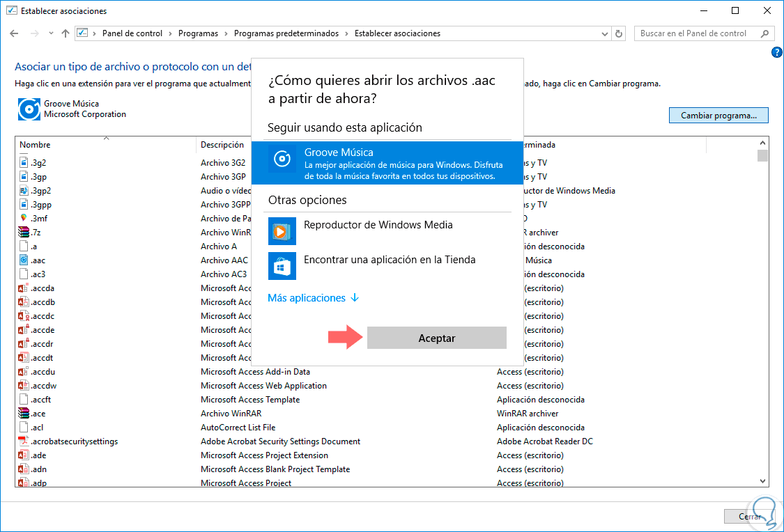This screenshot has height=532, width=784.
Task: Select the .3g2 file icon
Action: click(x=24, y=162)
